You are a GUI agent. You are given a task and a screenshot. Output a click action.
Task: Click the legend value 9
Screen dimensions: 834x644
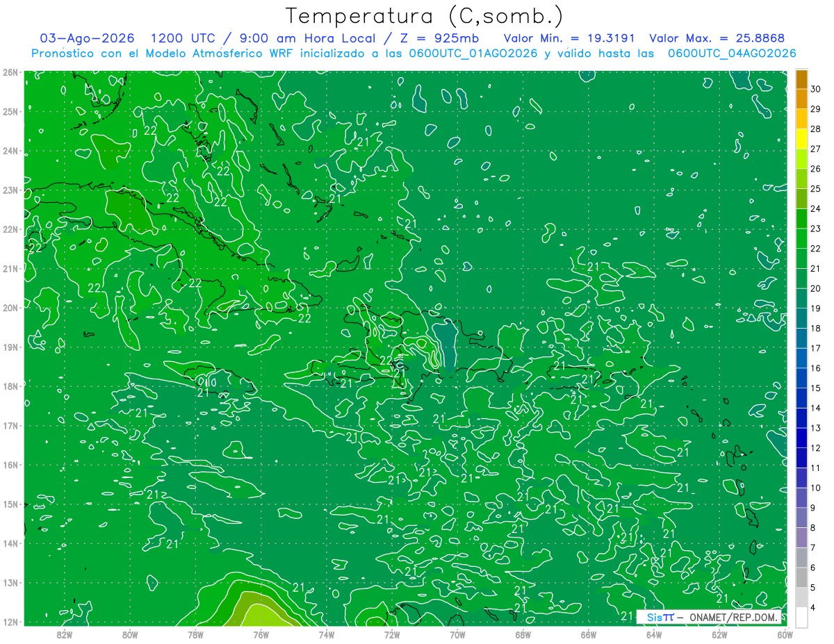[x=813, y=508]
